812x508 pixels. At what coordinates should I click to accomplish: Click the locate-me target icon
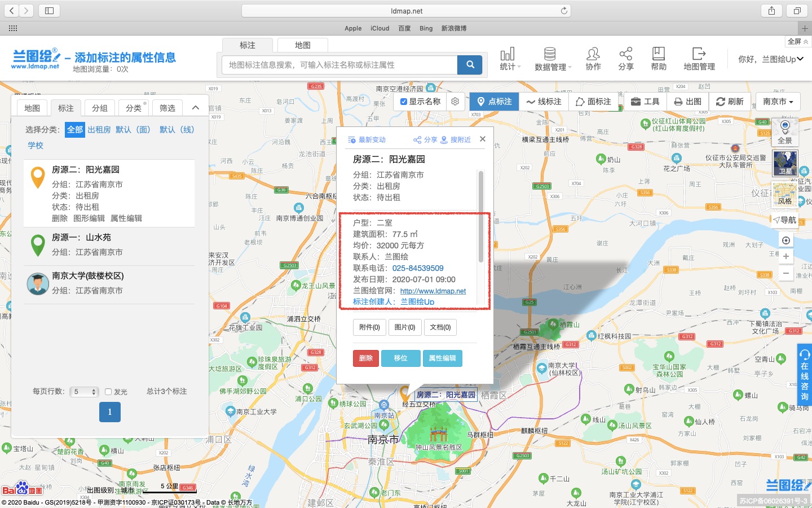click(x=785, y=240)
